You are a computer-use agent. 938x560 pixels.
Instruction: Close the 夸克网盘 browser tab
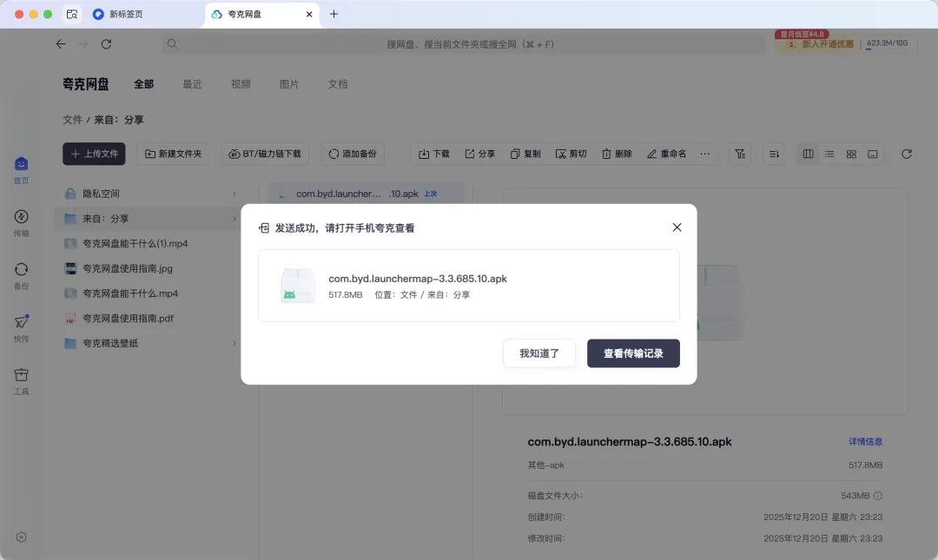click(308, 15)
